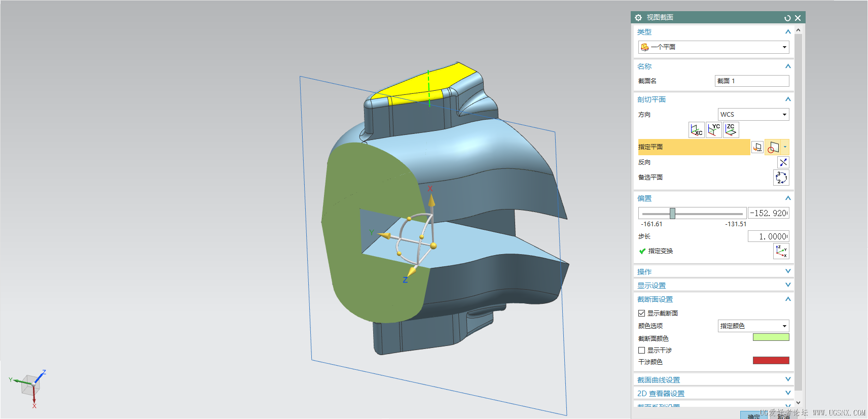The image size is (868, 419).
Task: Click the 反向 reverse direction icon
Action: click(x=783, y=162)
